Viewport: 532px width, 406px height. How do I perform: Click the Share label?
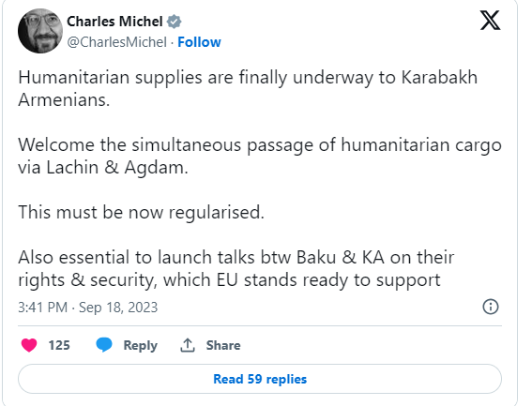click(x=223, y=345)
